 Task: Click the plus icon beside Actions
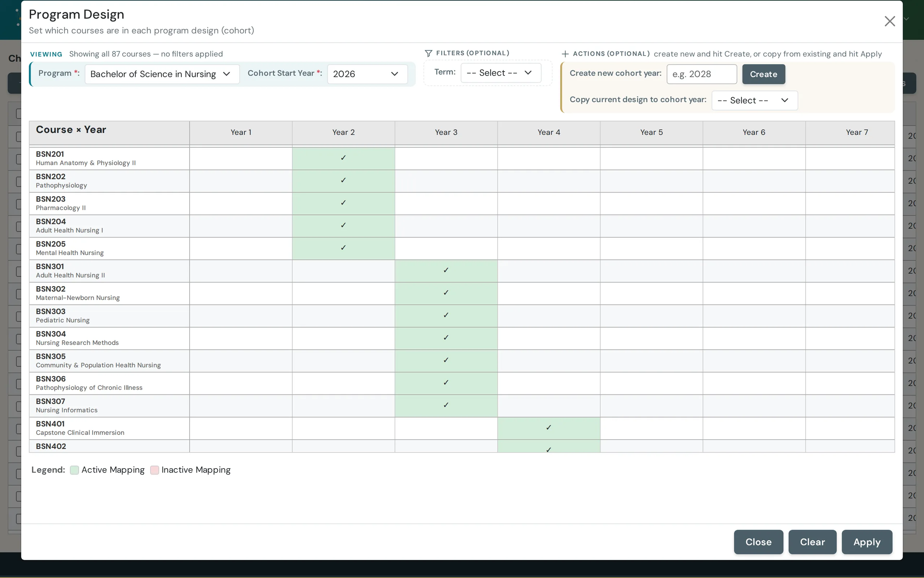pyautogui.click(x=565, y=54)
